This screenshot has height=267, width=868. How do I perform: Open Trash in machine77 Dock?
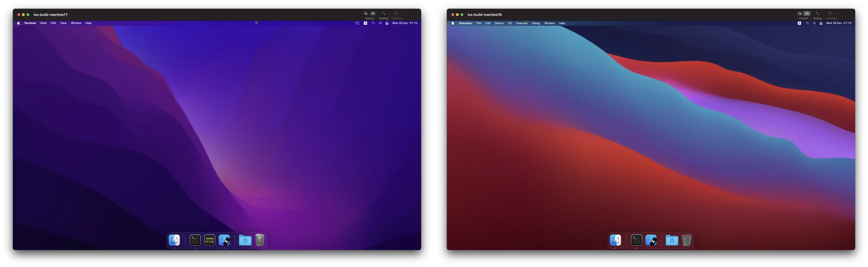(259, 240)
